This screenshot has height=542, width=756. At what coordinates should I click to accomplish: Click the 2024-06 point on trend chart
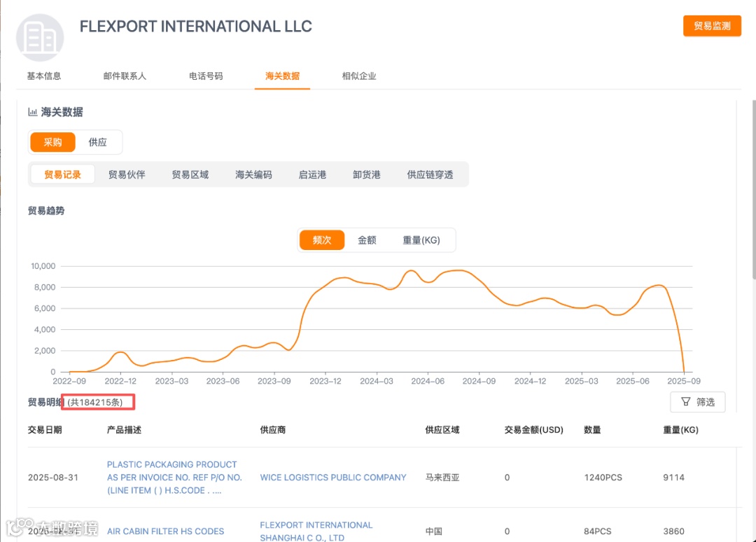click(x=428, y=281)
